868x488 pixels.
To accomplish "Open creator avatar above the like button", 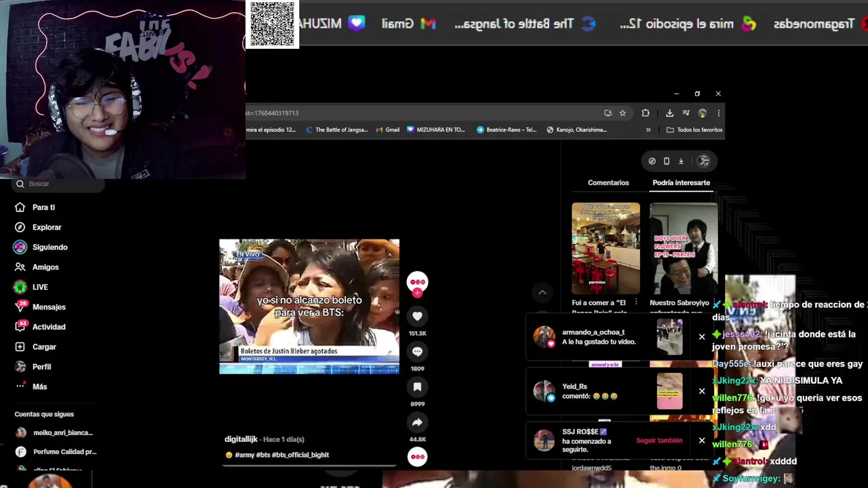I will coord(417,281).
